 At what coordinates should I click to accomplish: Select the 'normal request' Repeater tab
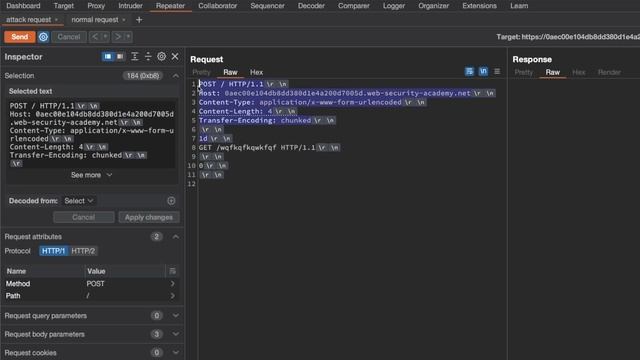point(95,20)
